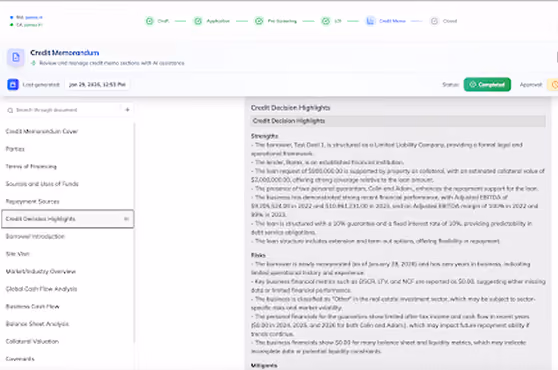Click the orange Approval status icon
This screenshot has width=558, height=370.
tap(554, 85)
